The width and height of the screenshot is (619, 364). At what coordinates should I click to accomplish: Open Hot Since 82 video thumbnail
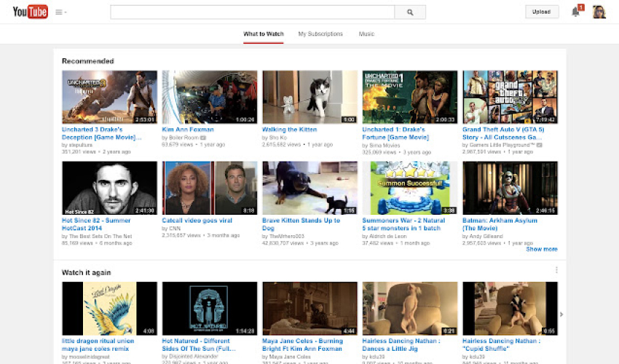point(109,188)
